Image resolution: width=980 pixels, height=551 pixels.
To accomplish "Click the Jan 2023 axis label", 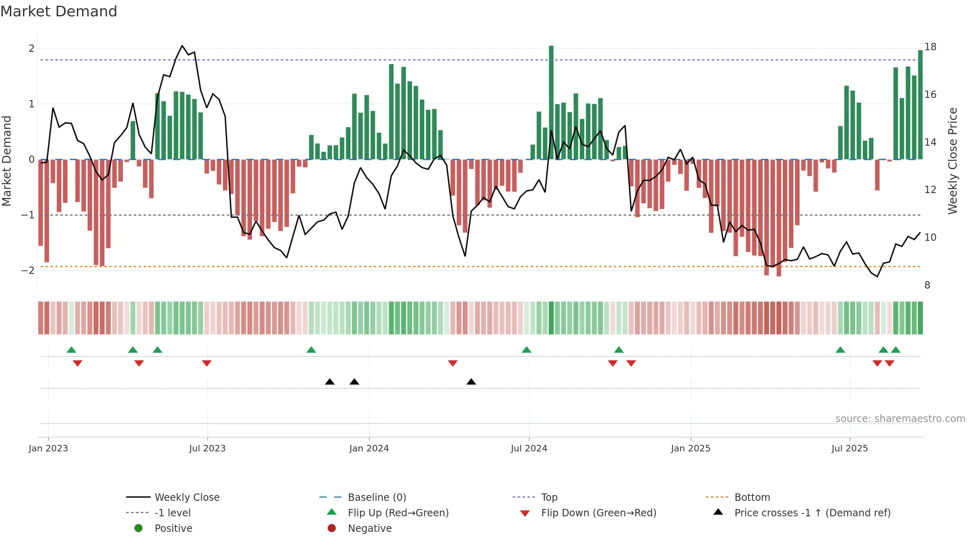I will point(48,448).
